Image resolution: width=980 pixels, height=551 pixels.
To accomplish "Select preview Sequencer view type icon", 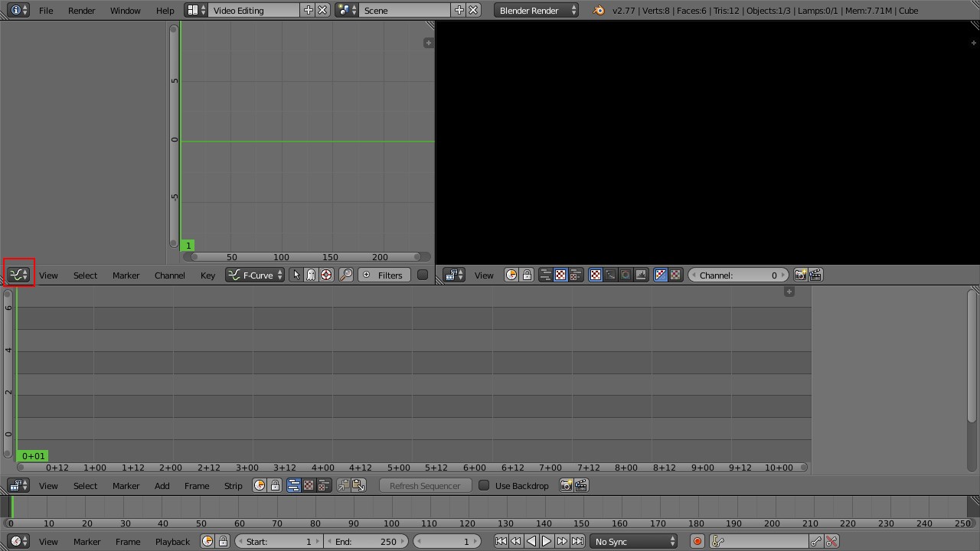I will pos(545,275).
